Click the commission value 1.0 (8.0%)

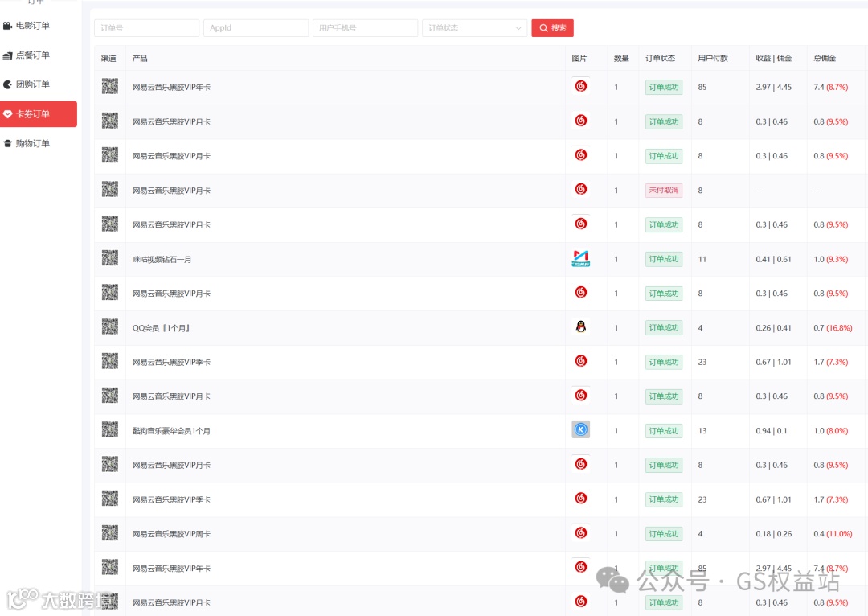coord(830,431)
